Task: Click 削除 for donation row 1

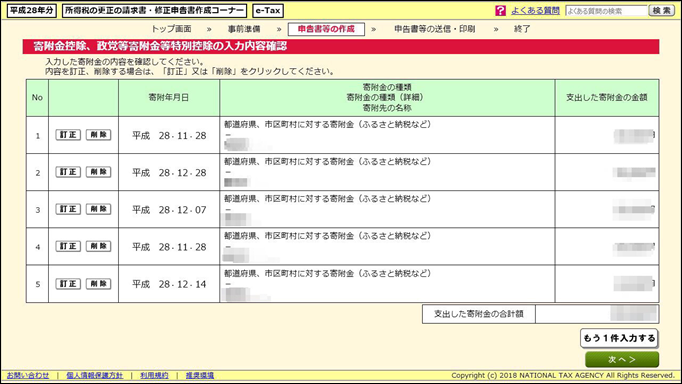Action: (x=98, y=135)
